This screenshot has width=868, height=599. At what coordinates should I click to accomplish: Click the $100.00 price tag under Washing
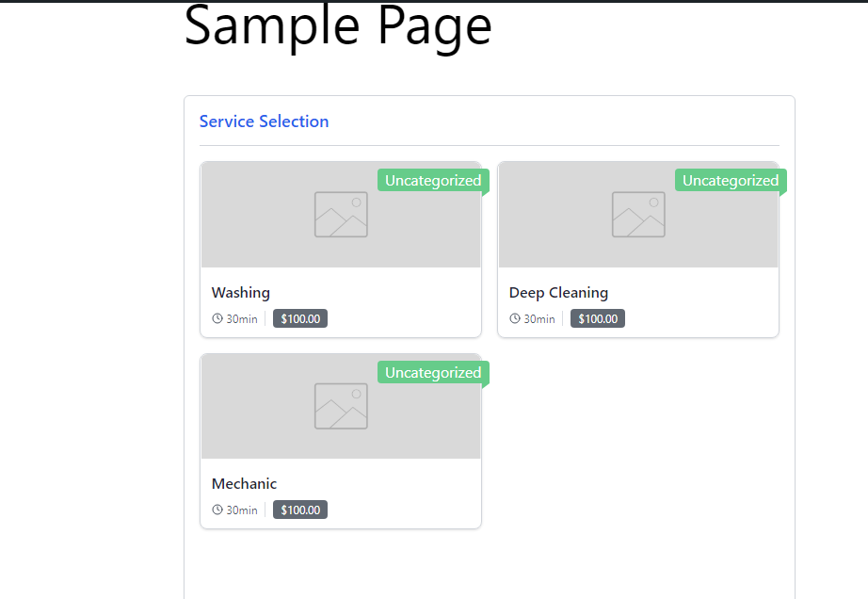tap(300, 318)
